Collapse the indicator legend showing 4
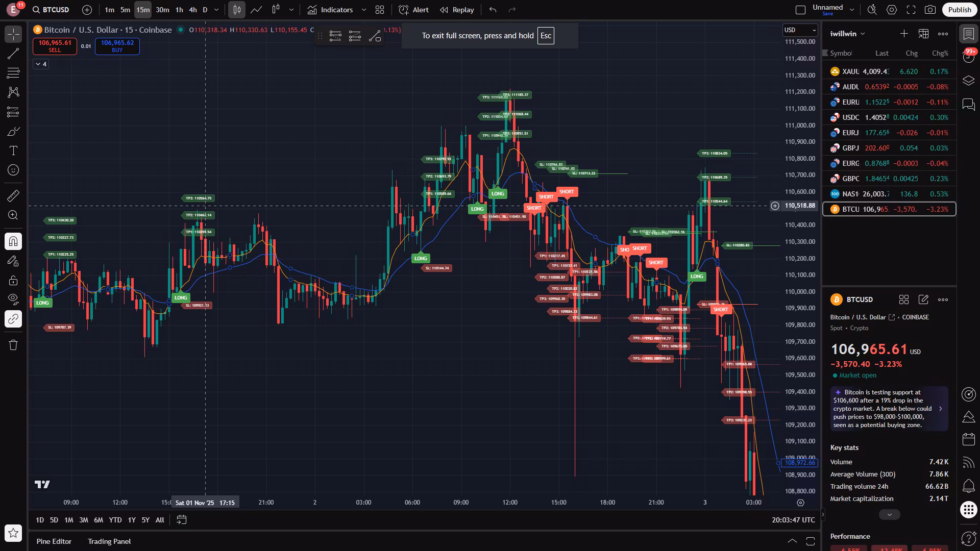This screenshot has height=551, width=980. coord(41,64)
